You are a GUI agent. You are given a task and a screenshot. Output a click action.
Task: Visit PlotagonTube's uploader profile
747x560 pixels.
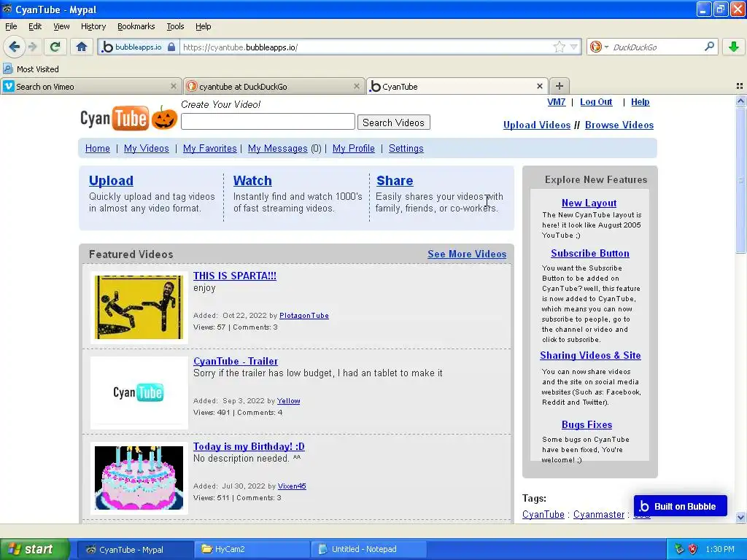click(x=304, y=315)
